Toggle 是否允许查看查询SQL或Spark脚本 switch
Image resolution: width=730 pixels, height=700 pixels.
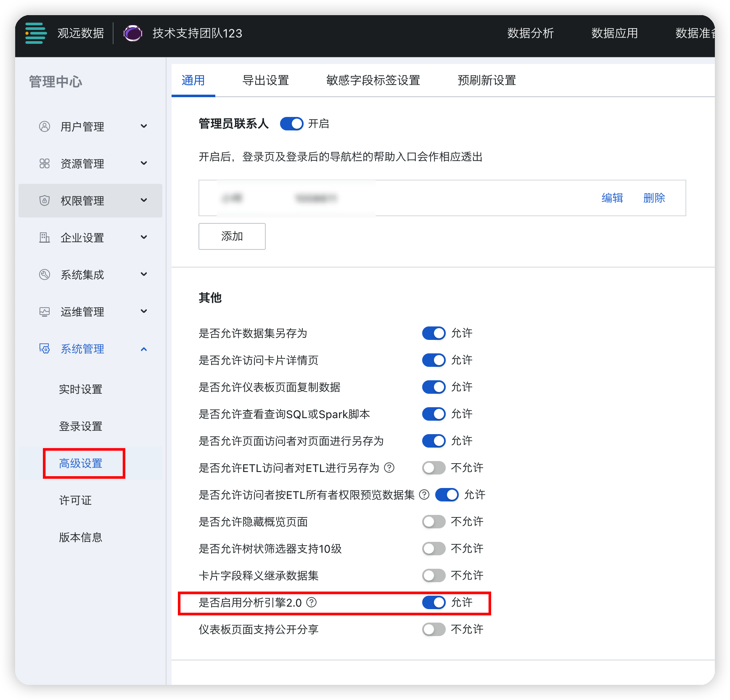click(434, 414)
